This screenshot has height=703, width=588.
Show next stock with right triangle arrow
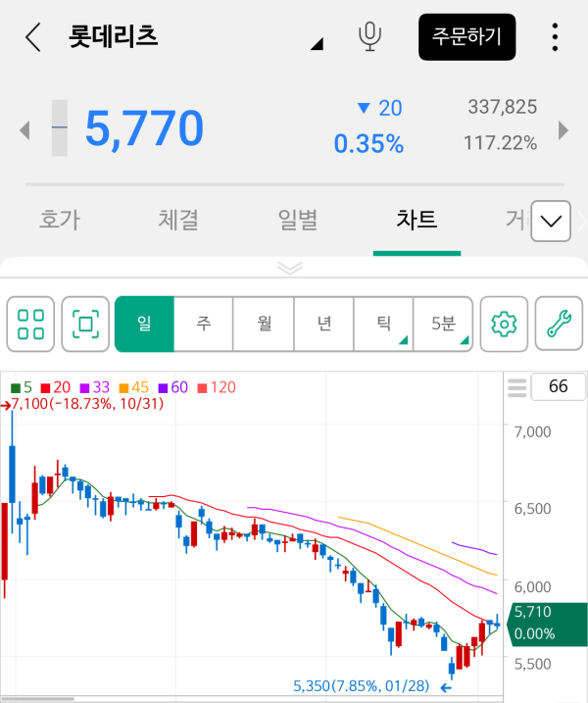point(563,130)
